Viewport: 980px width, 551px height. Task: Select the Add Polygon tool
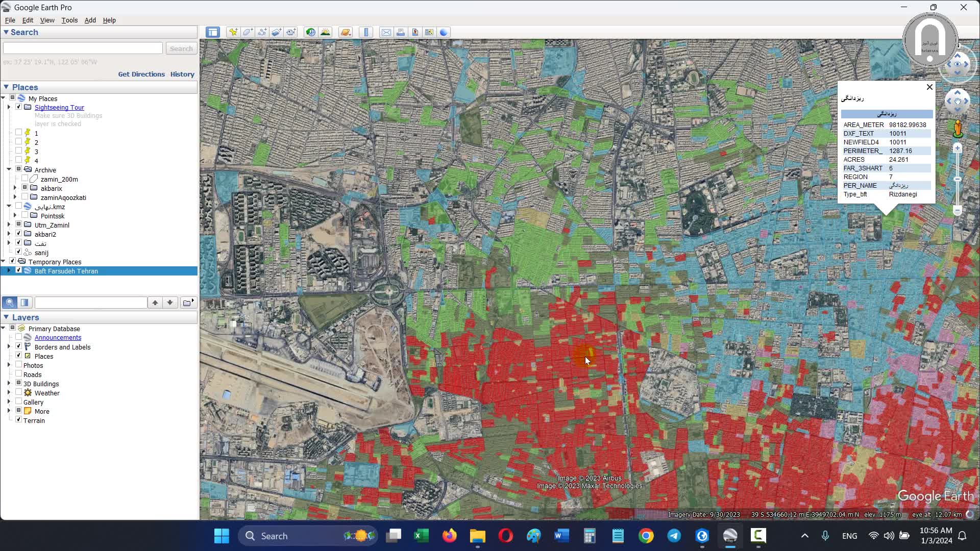click(x=248, y=32)
